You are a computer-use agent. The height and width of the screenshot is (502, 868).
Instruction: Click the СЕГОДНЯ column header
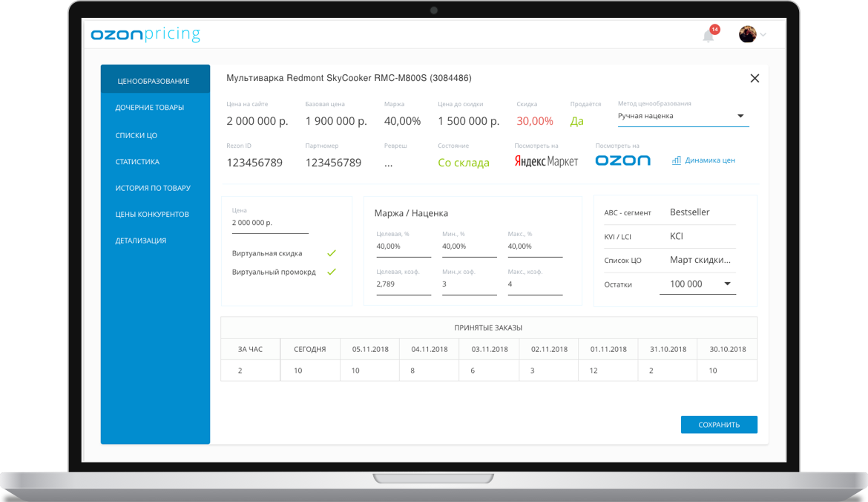point(310,350)
